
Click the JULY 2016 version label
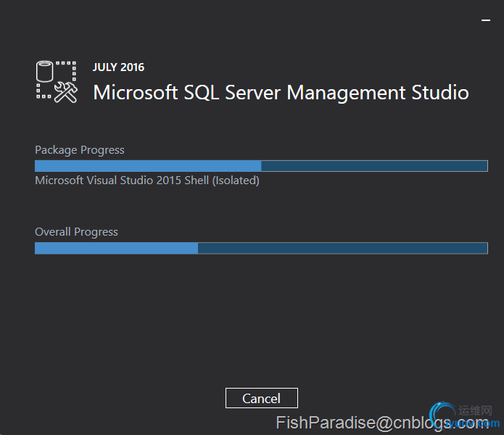click(119, 67)
